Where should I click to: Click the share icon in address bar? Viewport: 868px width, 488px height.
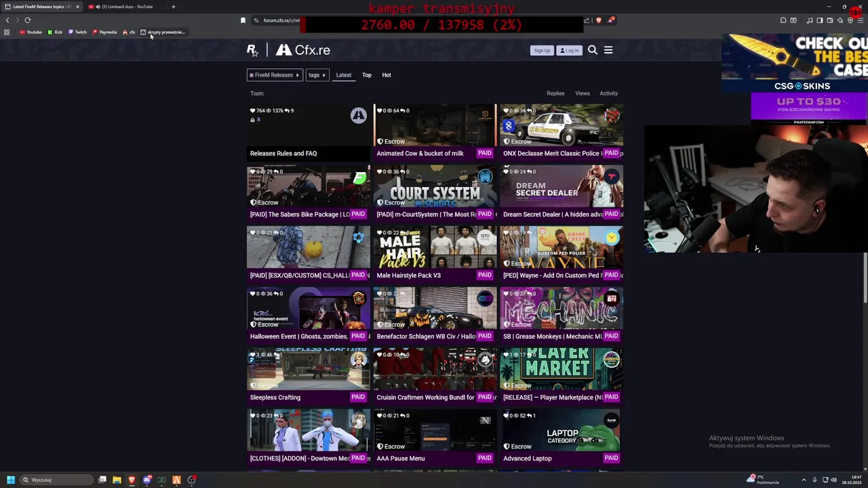coord(587,20)
